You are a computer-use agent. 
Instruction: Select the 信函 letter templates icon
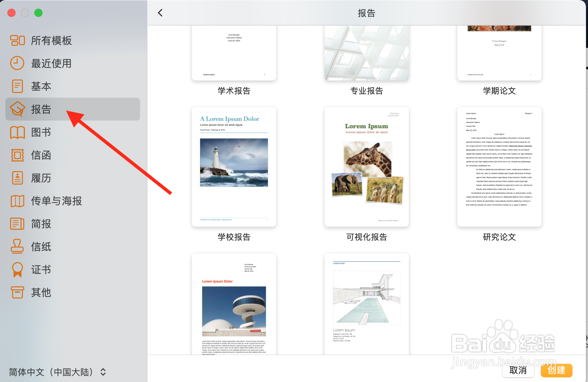click(18, 155)
